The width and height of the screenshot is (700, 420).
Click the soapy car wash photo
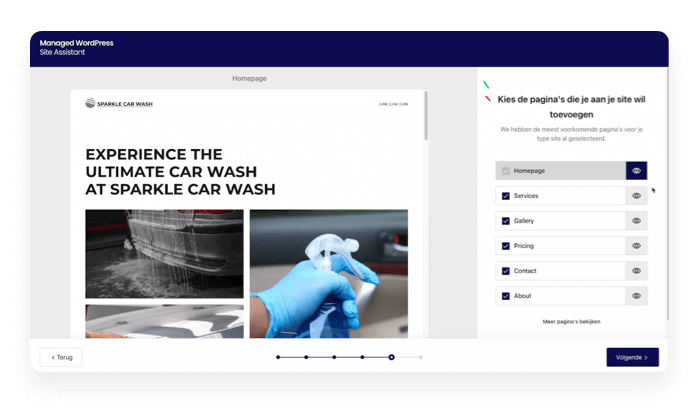pos(164,253)
